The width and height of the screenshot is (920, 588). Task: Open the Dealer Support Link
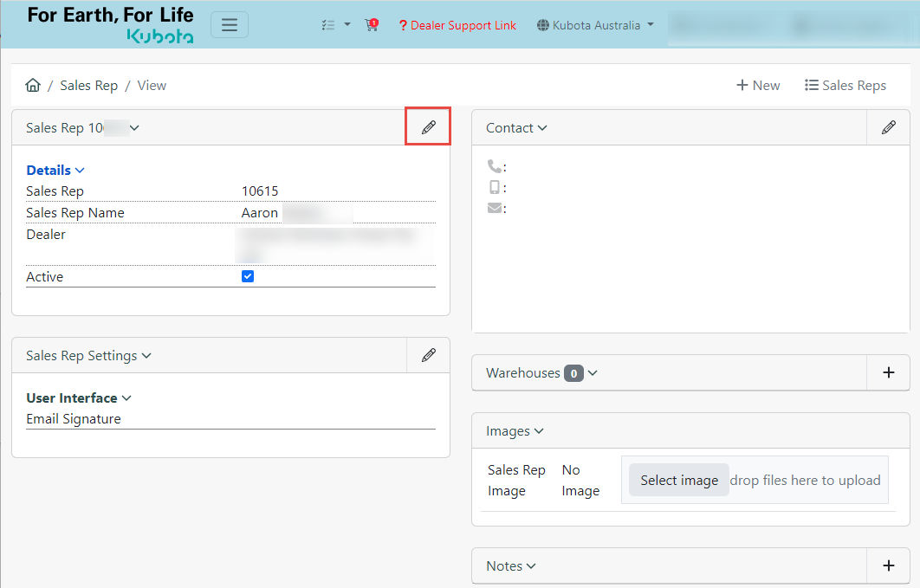pos(457,25)
